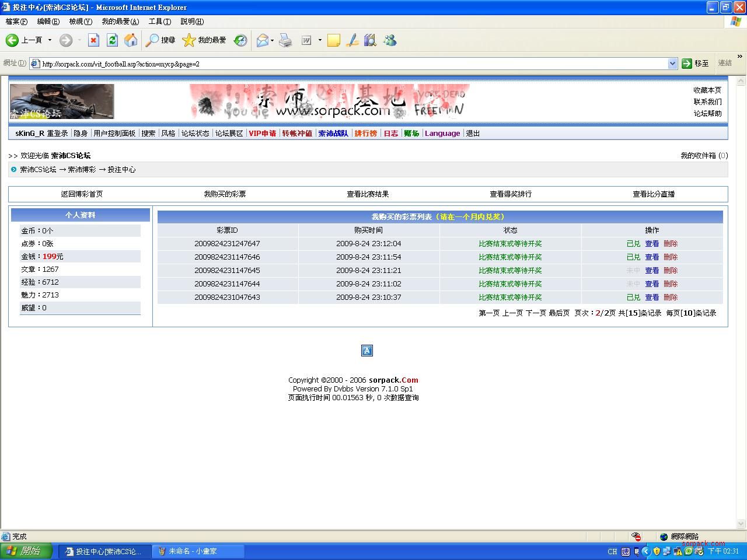The width and height of the screenshot is (747, 560).
Task: Open the 工具(T) menu
Action: [x=159, y=22]
